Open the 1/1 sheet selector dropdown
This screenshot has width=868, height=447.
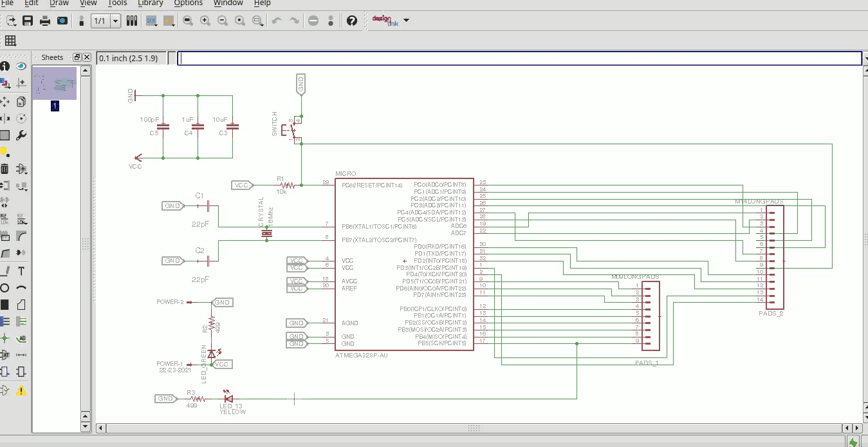115,21
